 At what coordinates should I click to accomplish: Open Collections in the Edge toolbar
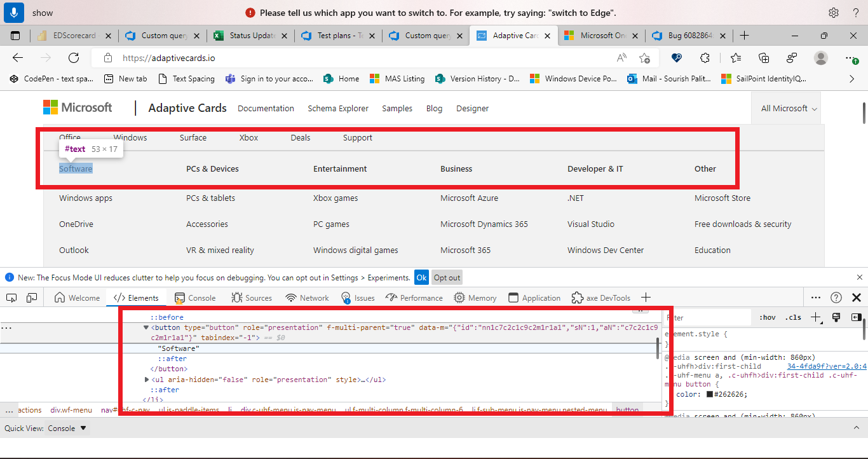point(763,57)
